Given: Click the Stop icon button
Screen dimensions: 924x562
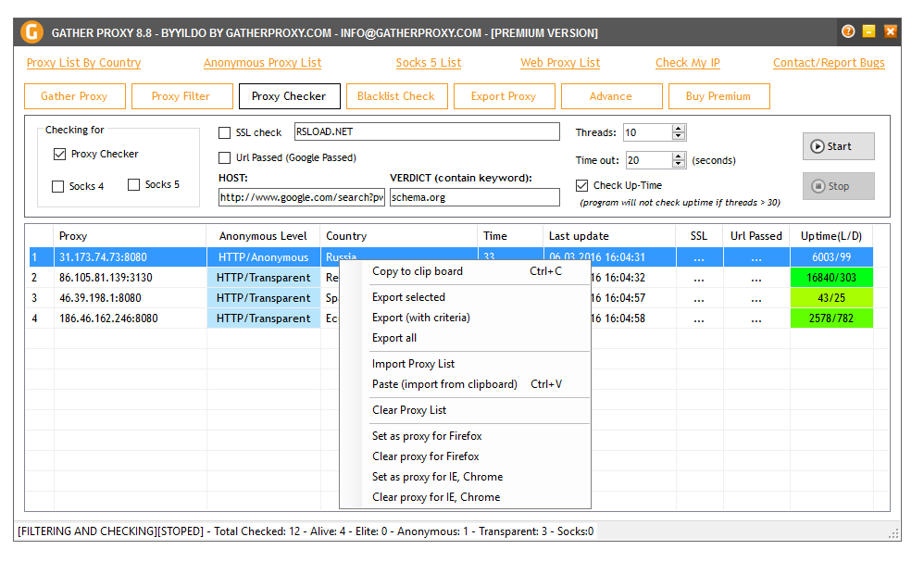Looking at the screenshot, I should pyautogui.click(x=838, y=186).
